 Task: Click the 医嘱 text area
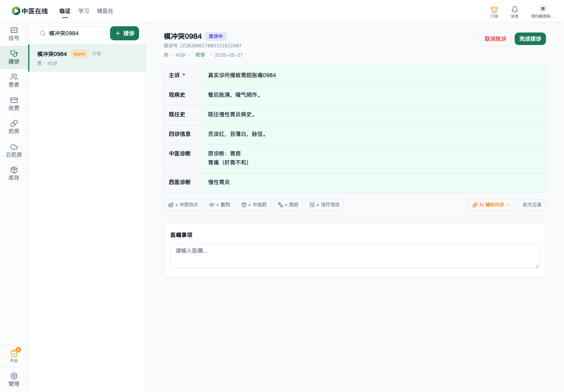(355, 256)
